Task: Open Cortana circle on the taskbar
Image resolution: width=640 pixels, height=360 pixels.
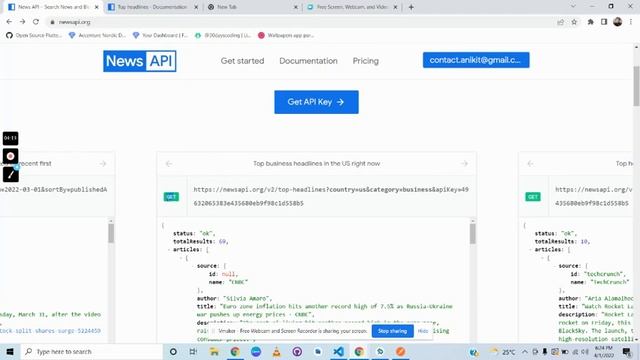Action: 173,351
